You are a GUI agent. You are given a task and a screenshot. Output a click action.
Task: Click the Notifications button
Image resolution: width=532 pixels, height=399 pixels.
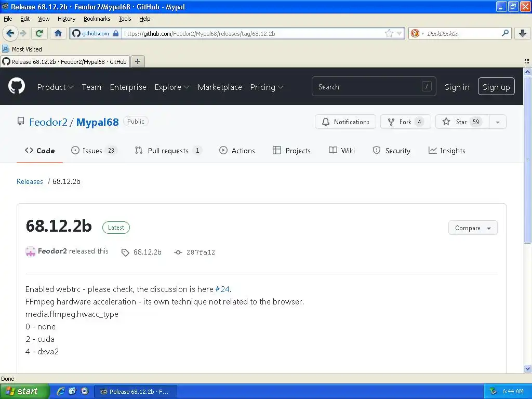[x=345, y=122]
